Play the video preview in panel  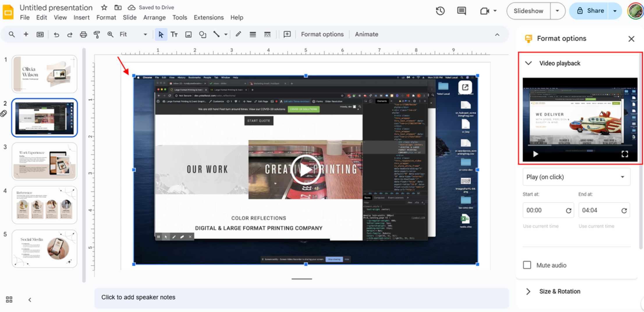(535, 154)
